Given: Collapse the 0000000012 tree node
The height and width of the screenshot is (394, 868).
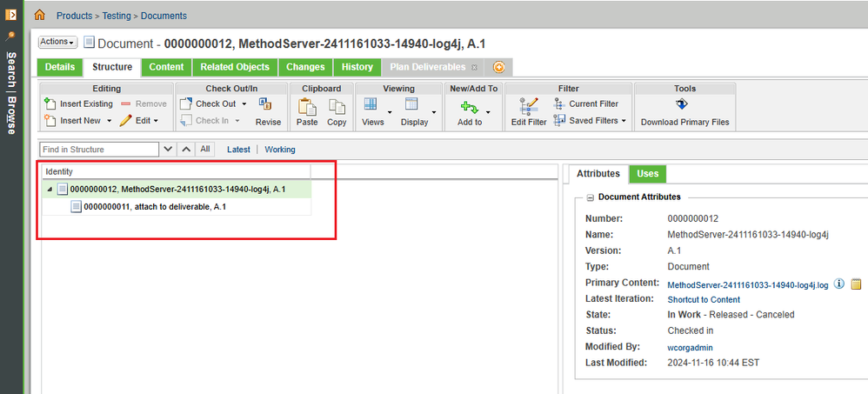Looking at the screenshot, I should pos(49,190).
